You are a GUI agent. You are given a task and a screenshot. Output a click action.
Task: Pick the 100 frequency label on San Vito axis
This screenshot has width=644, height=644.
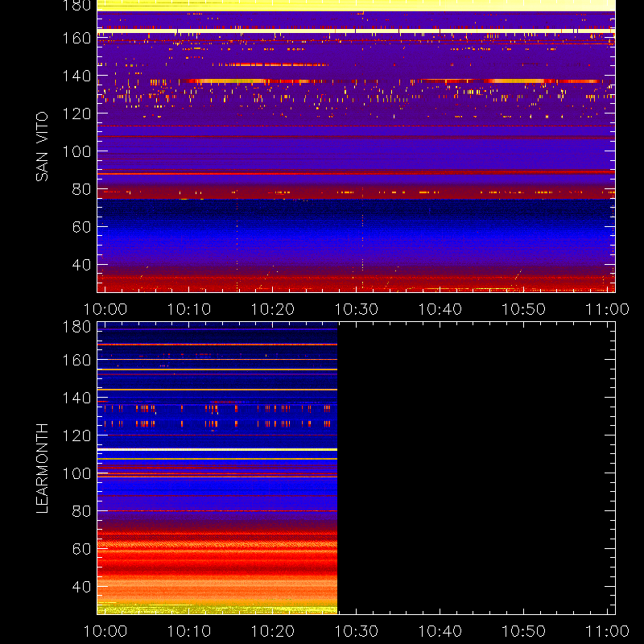coord(76,151)
